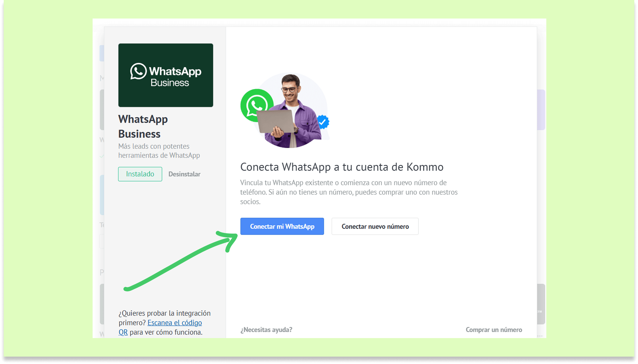Open the ¿Necesitas ayuda? help link
The width and height of the screenshot is (638, 364).
pyautogui.click(x=266, y=330)
